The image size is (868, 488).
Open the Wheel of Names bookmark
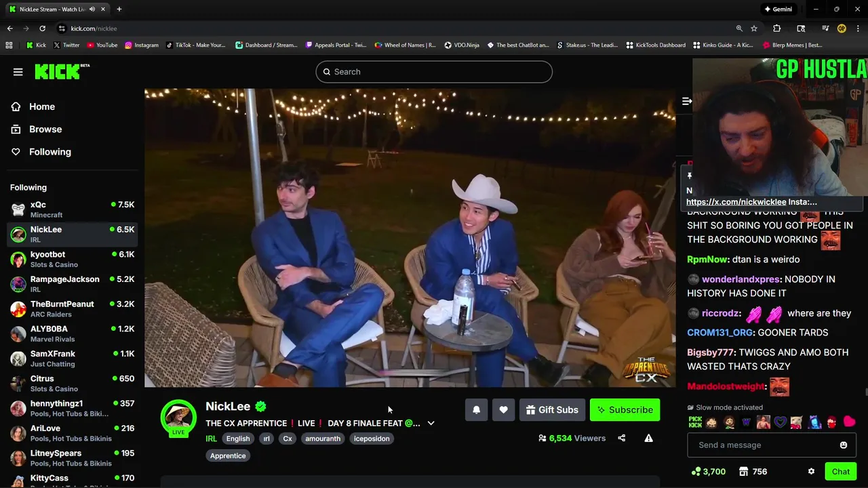click(x=406, y=45)
